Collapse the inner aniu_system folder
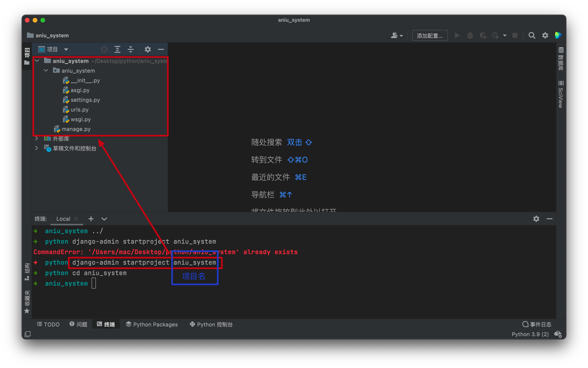 click(46, 71)
